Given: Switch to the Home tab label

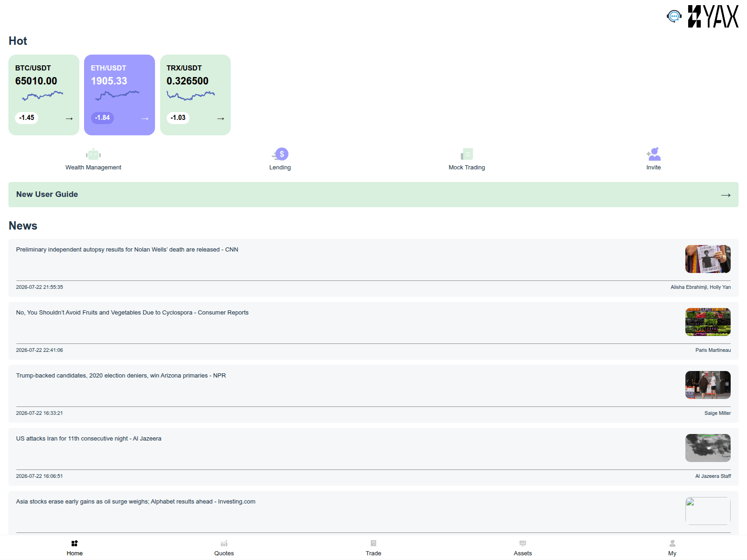Looking at the screenshot, I should tap(75, 553).
